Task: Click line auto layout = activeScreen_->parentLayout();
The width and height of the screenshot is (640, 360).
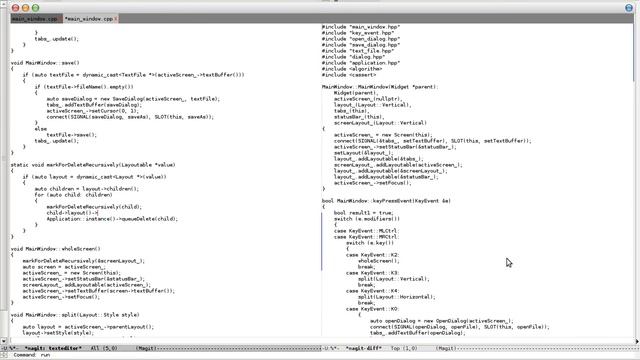Action: (x=88, y=327)
